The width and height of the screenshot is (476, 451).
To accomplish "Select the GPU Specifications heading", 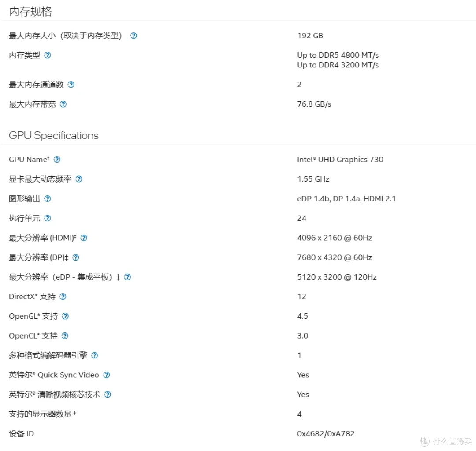I will point(53,135).
